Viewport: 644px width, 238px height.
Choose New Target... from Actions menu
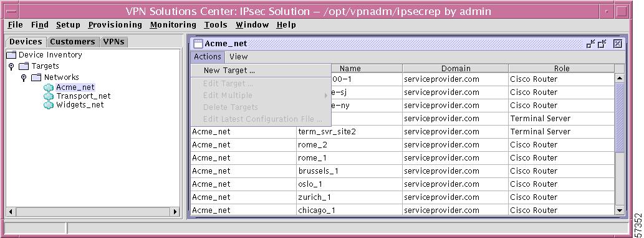coord(261,71)
